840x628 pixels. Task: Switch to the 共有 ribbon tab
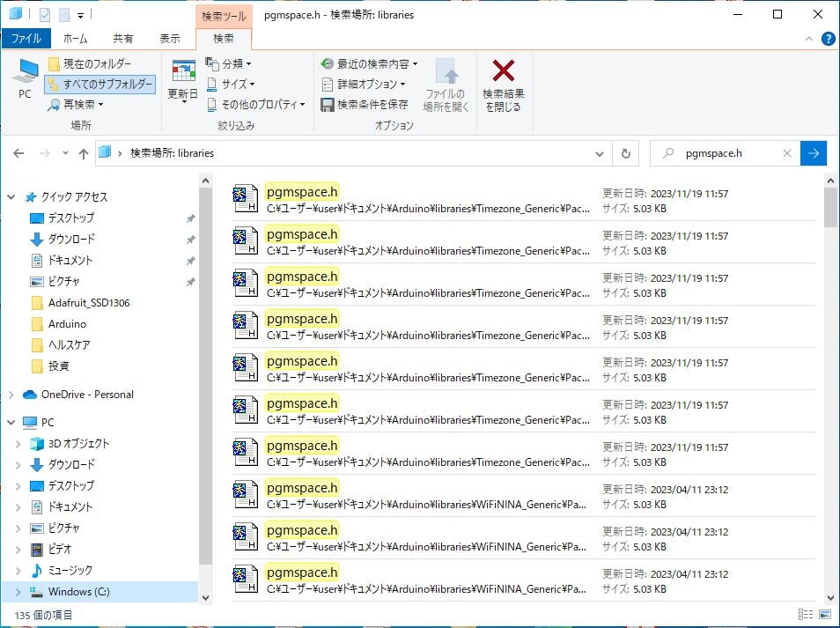(x=122, y=38)
